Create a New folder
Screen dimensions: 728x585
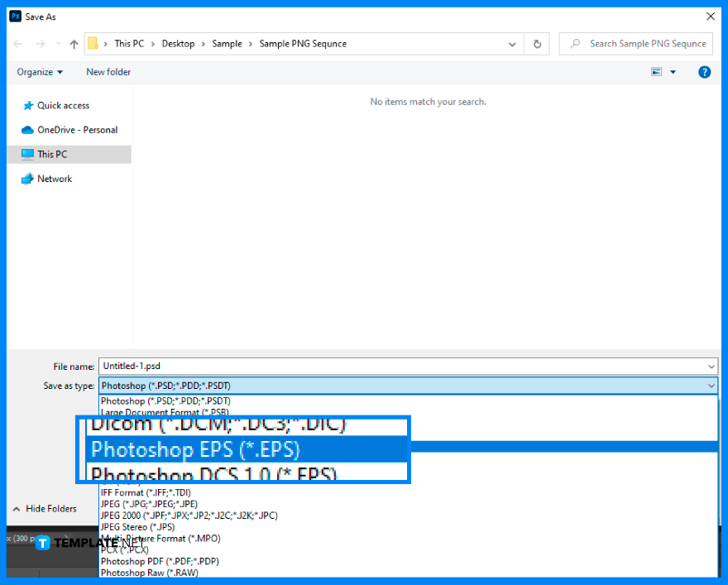coord(108,72)
